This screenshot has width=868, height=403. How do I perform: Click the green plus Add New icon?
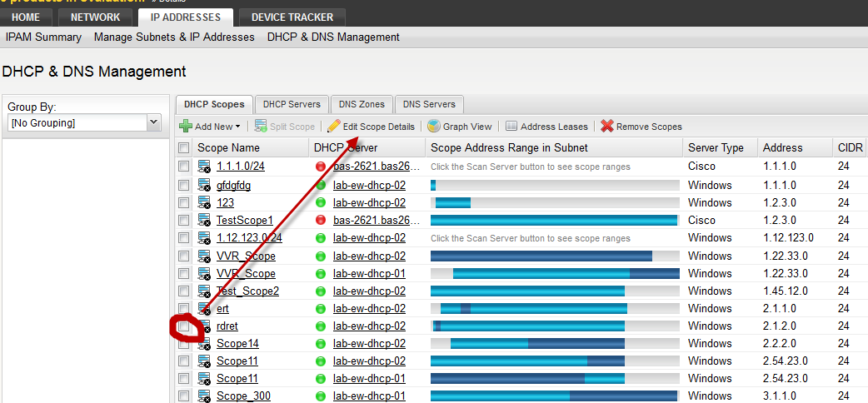[x=186, y=127]
